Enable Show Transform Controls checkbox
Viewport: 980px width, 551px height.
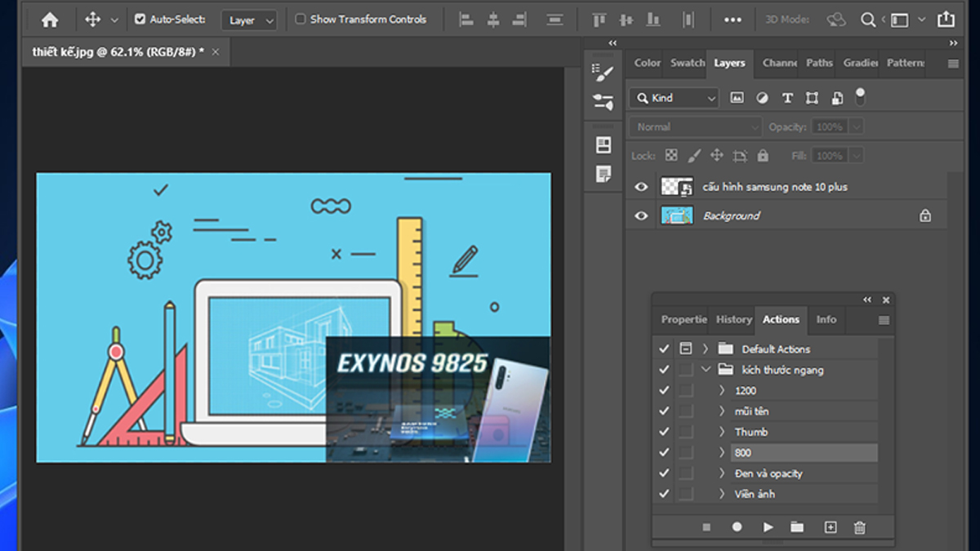point(301,20)
